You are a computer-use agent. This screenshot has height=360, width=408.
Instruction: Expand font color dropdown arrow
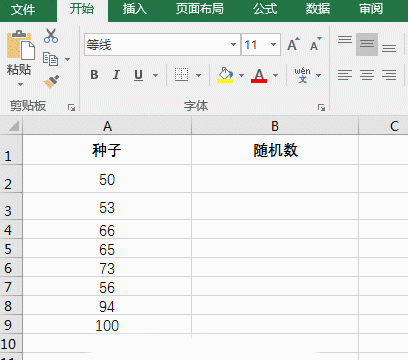click(275, 75)
